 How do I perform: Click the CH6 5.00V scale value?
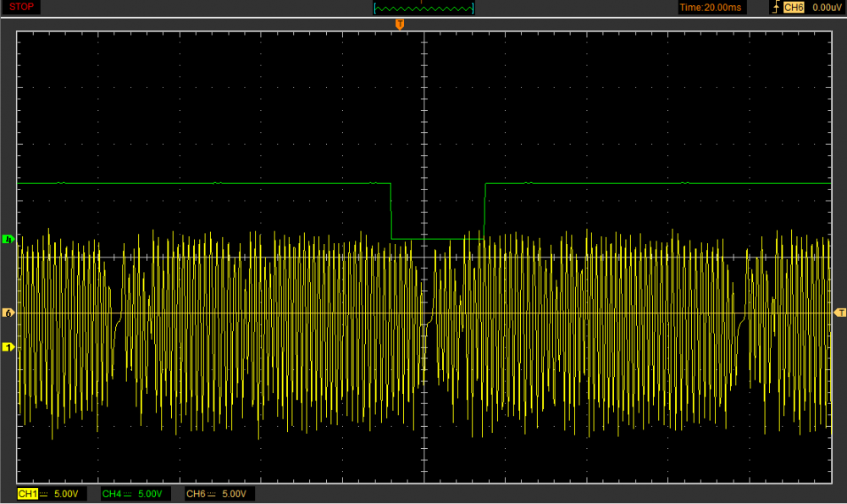coord(234,494)
